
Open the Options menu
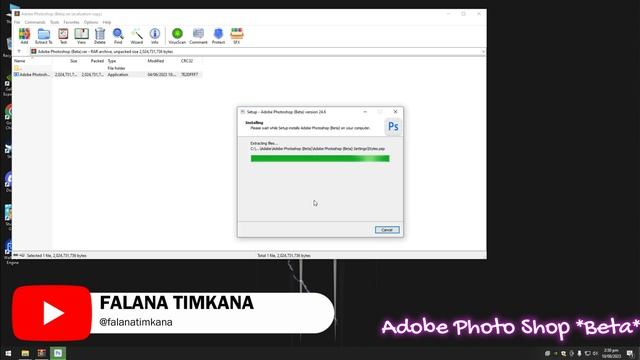coord(91,22)
